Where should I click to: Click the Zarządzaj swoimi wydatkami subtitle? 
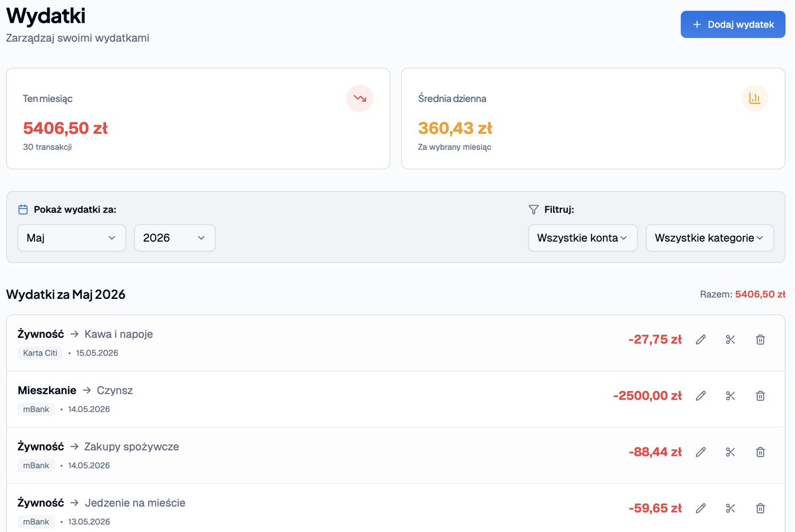[78, 38]
